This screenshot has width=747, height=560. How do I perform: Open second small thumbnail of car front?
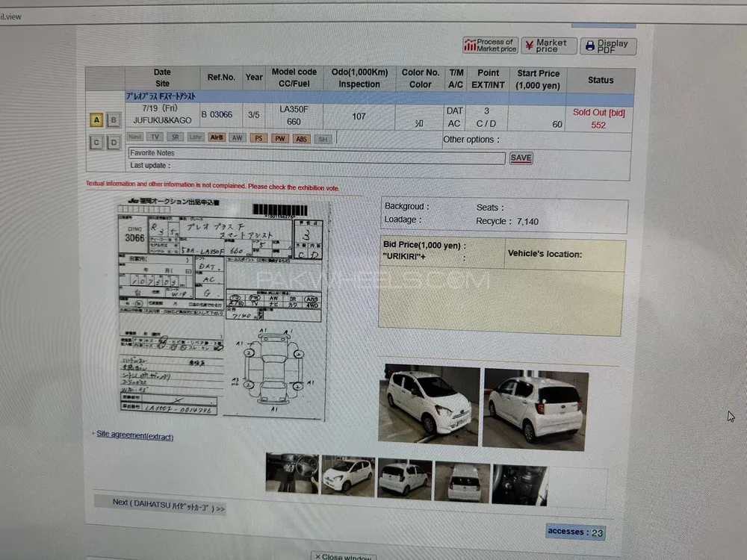click(348, 476)
